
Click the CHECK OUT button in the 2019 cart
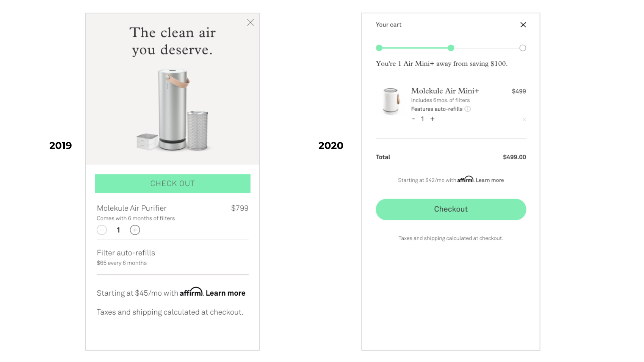(172, 183)
